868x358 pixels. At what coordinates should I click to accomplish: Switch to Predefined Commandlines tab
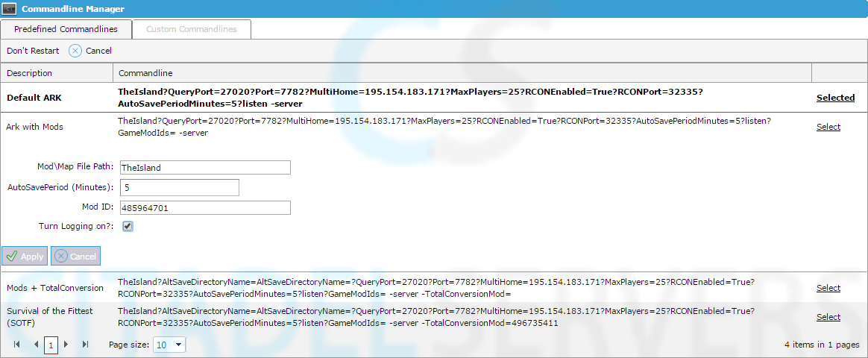click(66, 29)
